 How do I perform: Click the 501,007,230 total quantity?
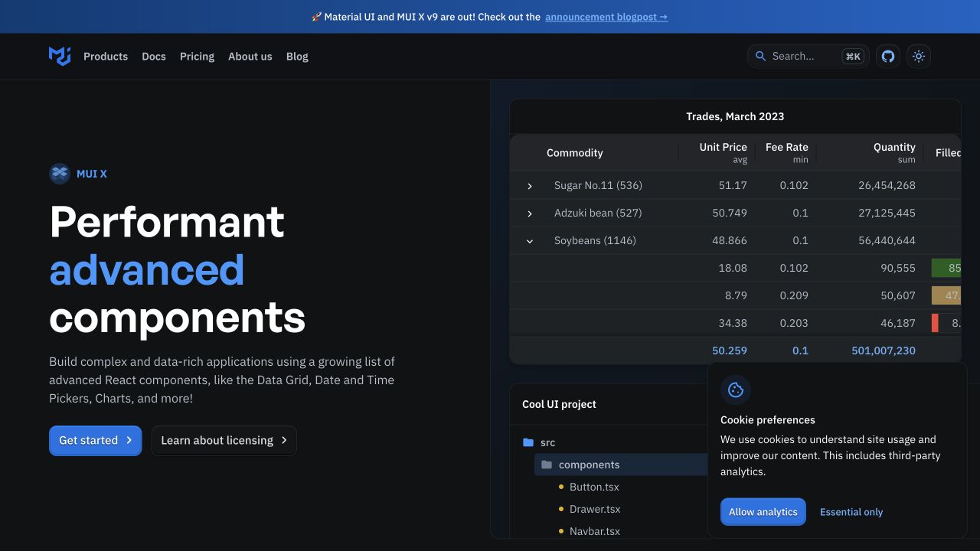pyautogui.click(x=884, y=350)
